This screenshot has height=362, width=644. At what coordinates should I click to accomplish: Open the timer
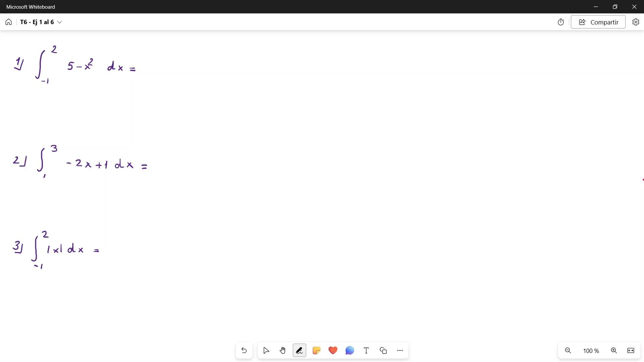(561, 22)
